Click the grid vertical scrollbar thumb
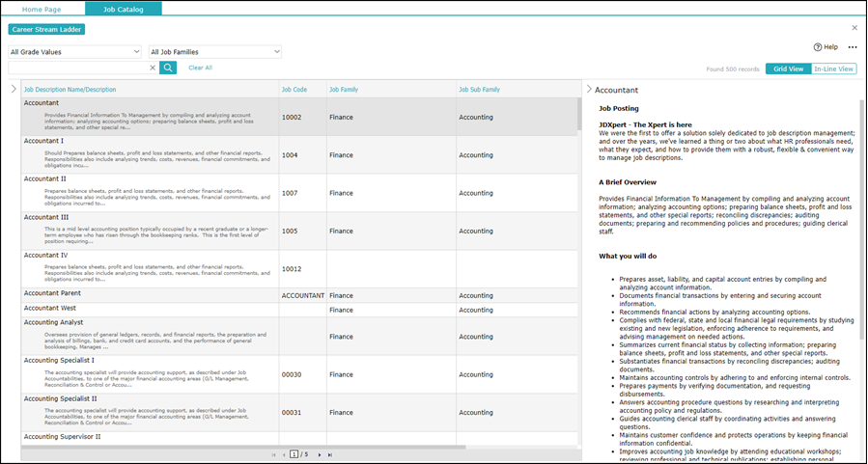The width and height of the screenshot is (868, 464). click(579, 114)
